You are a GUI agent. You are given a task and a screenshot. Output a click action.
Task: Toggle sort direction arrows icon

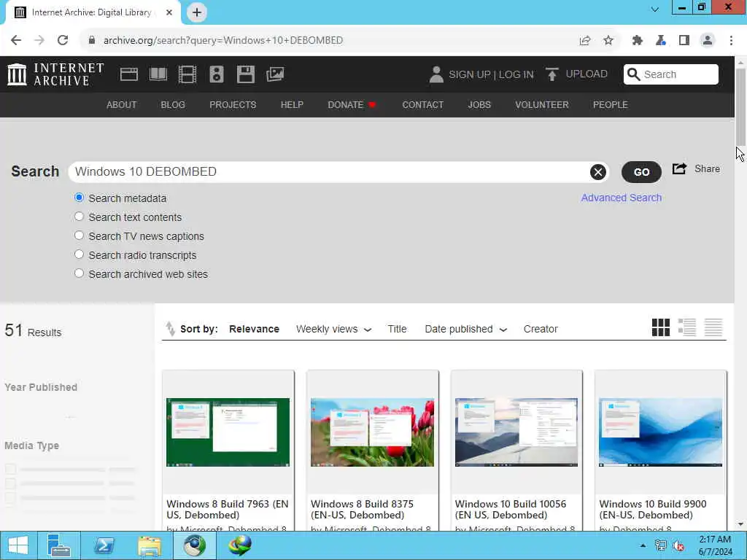click(170, 329)
